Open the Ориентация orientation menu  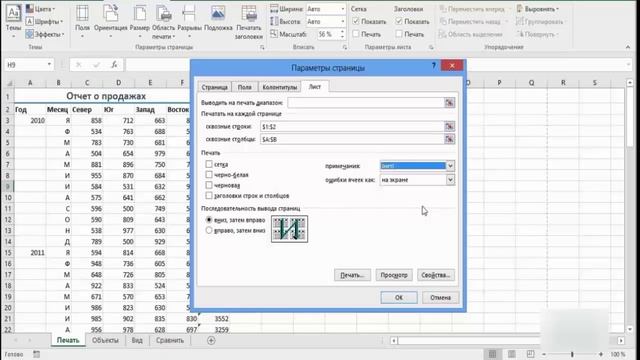tap(111, 21)
